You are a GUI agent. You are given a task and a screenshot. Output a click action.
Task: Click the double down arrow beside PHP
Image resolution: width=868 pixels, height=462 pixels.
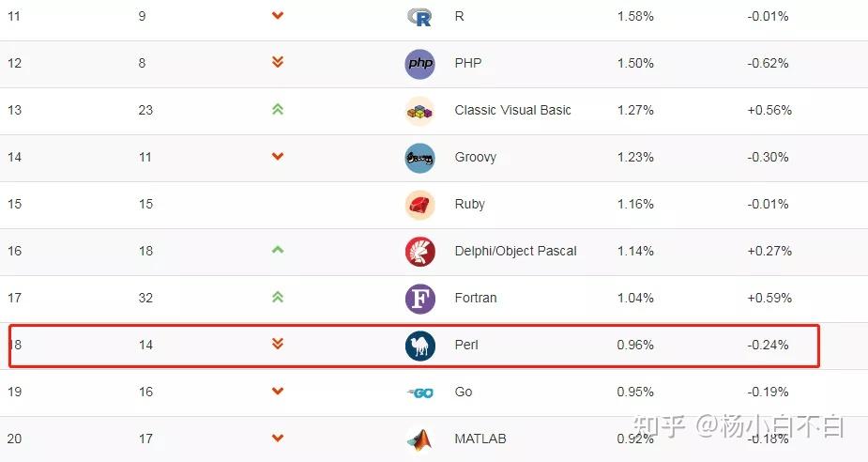pos(277,63)
